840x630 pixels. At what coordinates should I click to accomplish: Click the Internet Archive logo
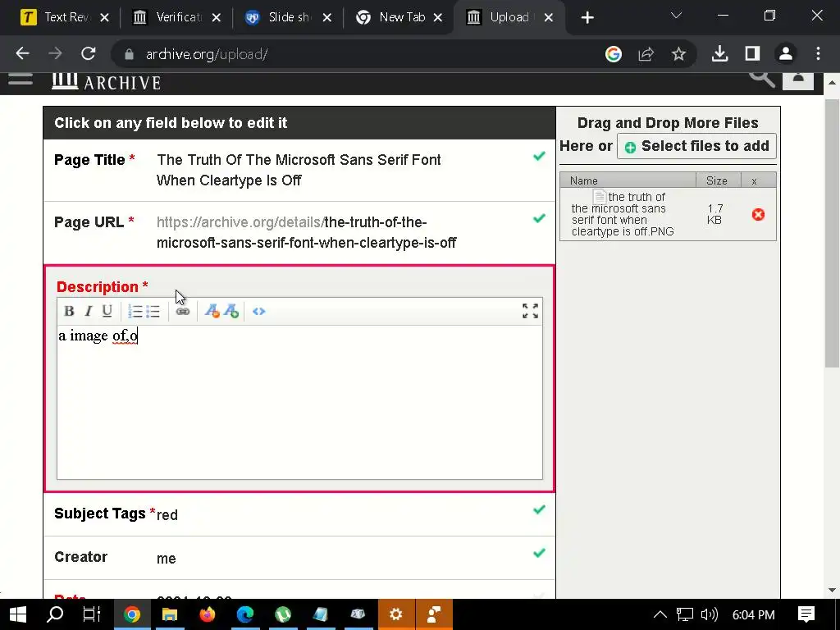(x=106, y=81)
